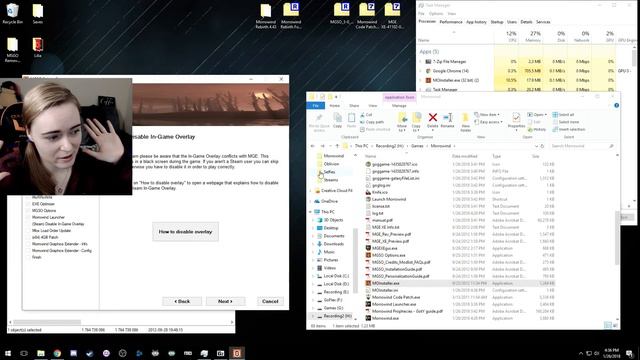Click the Task View taskbar icon
The width and height of the screenshot is (640, 360).
pos(24,353)
